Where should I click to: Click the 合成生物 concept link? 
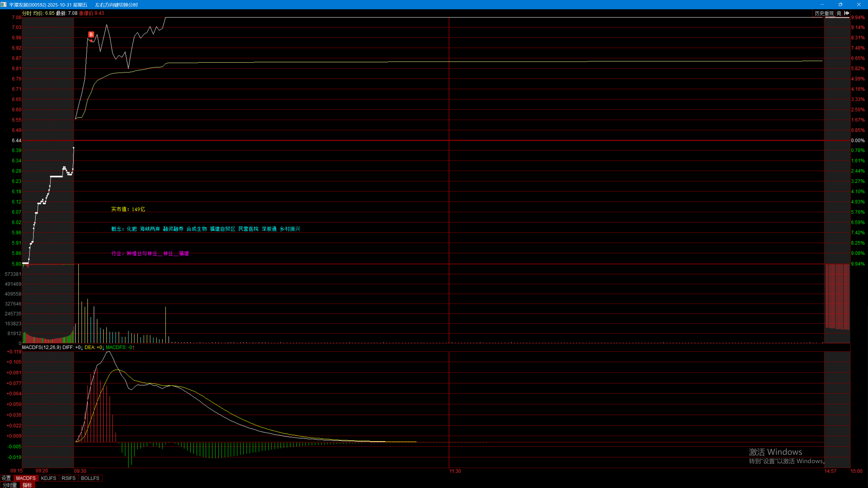click(196, 229)
